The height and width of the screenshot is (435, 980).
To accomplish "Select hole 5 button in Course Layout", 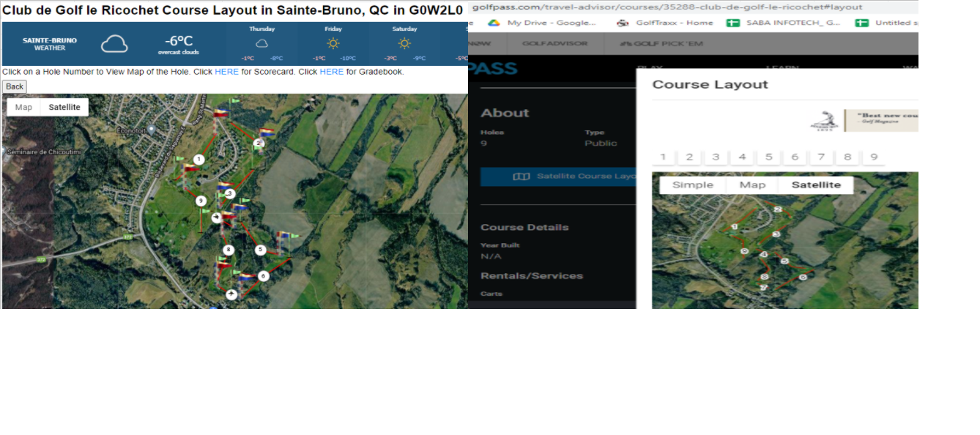I will (768, 157).
